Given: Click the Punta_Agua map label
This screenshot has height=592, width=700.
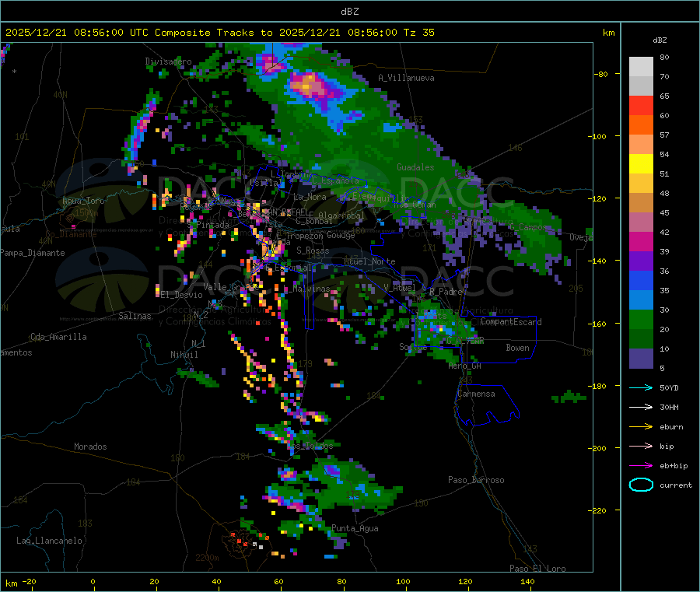Looking at the screenshot, I should (355, 528).
